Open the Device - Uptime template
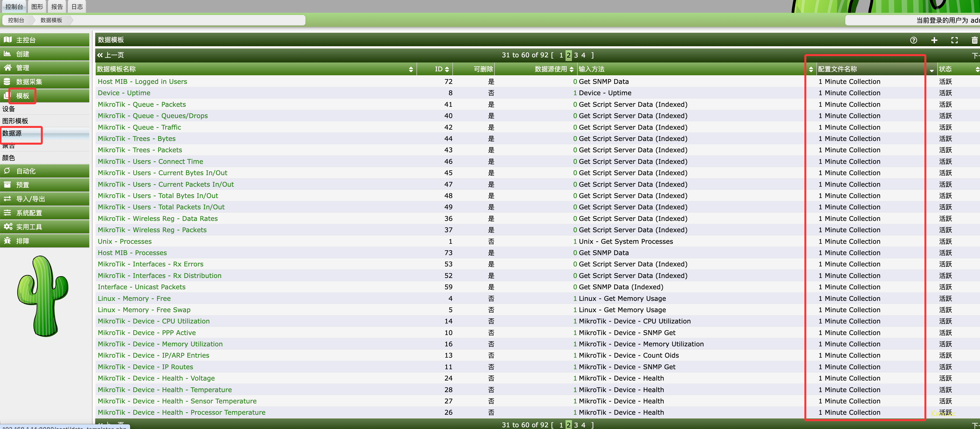 click(x=124, y=93)
